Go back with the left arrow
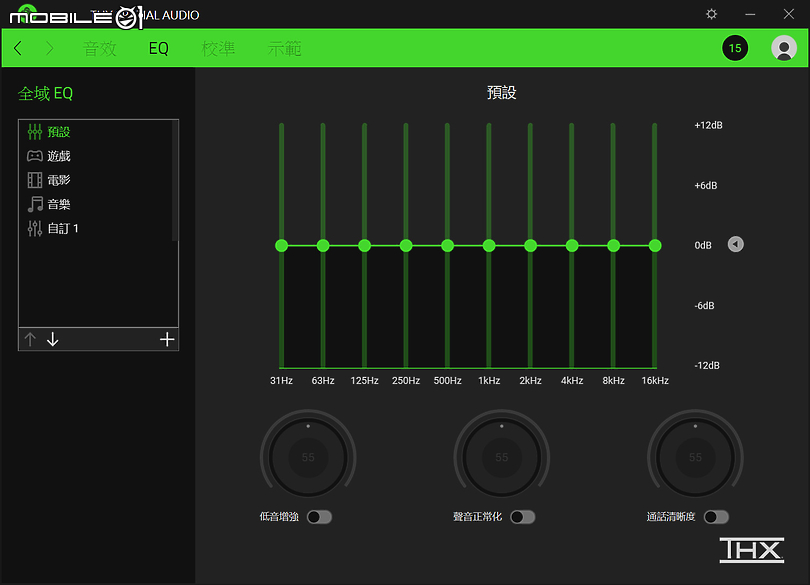Image resolution: width=810 pixels, height=585 pixels. click(18, 49)
